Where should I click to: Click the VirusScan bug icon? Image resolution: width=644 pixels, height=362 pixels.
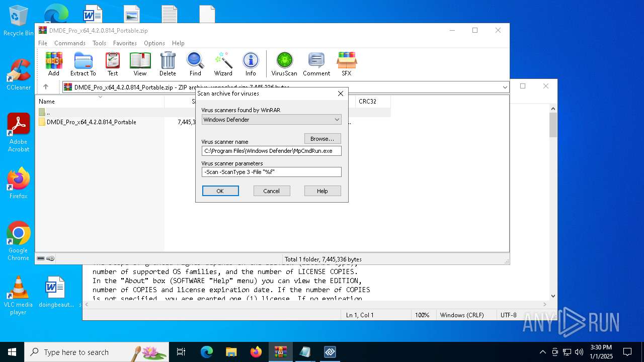284,64
